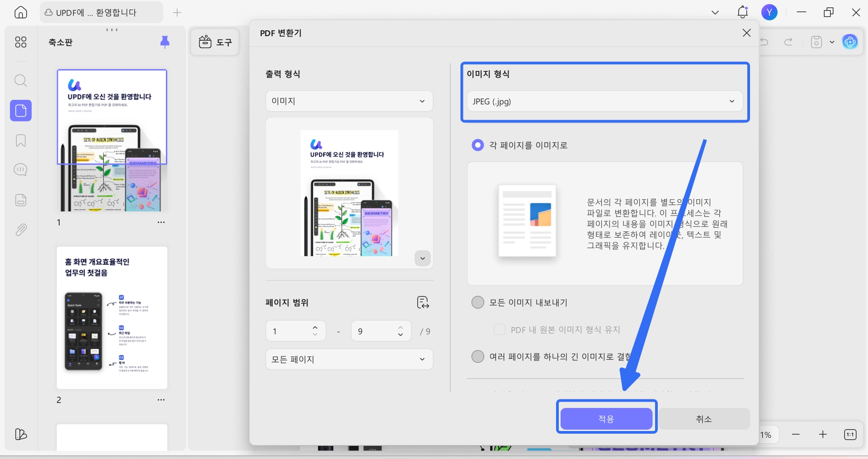Open the 도구 tools menu
Image resolution: width=868 pixels, height=459 pixels.
(215, 42)
